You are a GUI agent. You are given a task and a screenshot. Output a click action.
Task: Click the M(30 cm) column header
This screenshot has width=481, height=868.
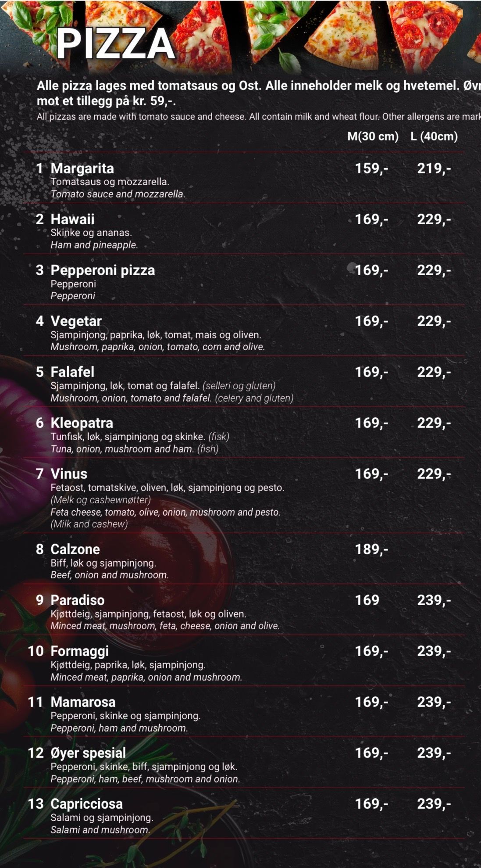pos(373,136)
